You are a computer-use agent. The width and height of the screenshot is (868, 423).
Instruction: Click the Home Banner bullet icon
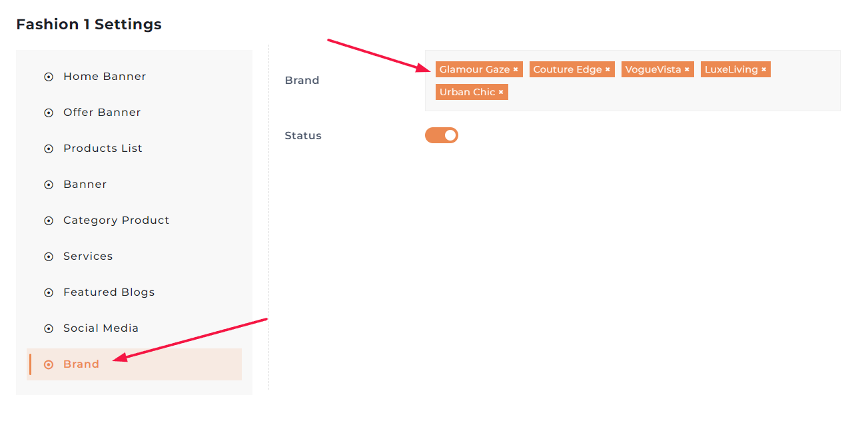point(49,77)
